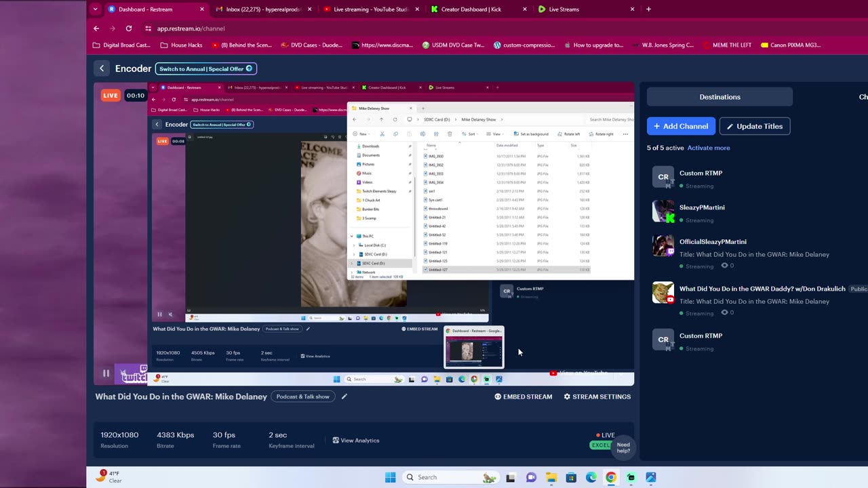Screen dimensions: 868x488
Task: Go back using the browser back arrow
Action: pos(96,28)
